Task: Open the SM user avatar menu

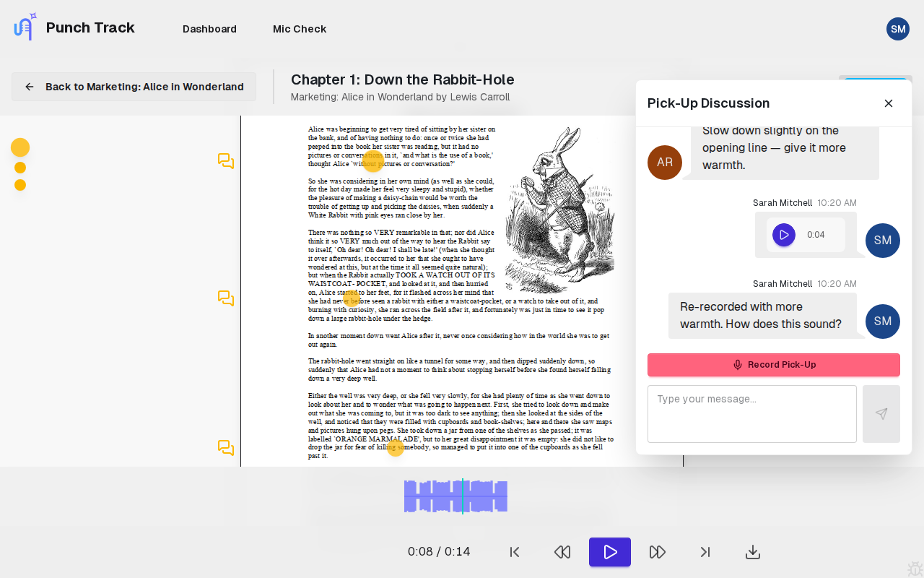Action: 898,29
